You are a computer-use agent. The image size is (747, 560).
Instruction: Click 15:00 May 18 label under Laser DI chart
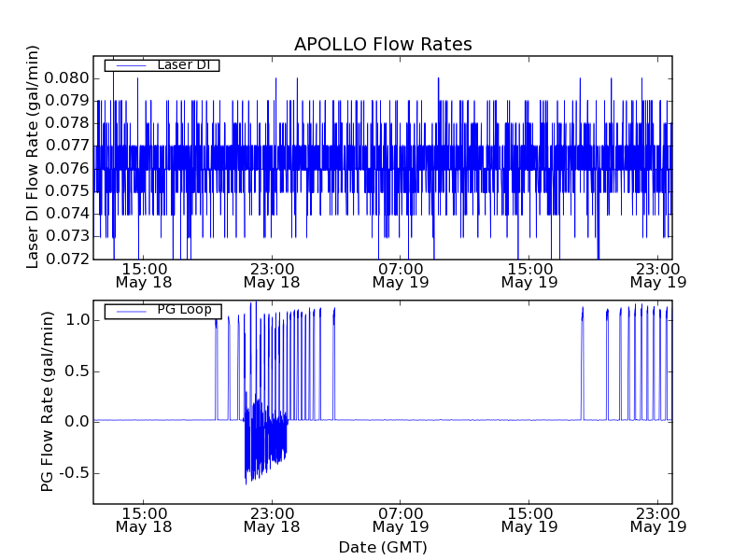click(x=143, y=273)
